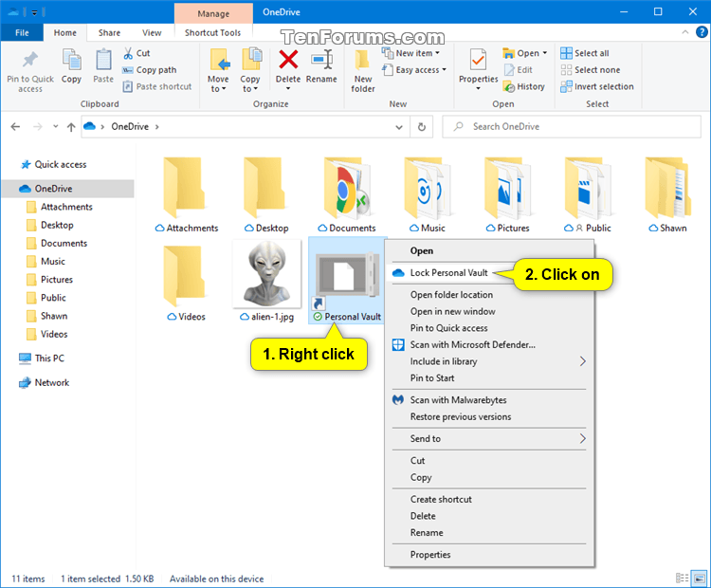Screen dimensions: 711x588
Task: Open the Shortcut Tools tab
Action: click(x=212, y=32)
